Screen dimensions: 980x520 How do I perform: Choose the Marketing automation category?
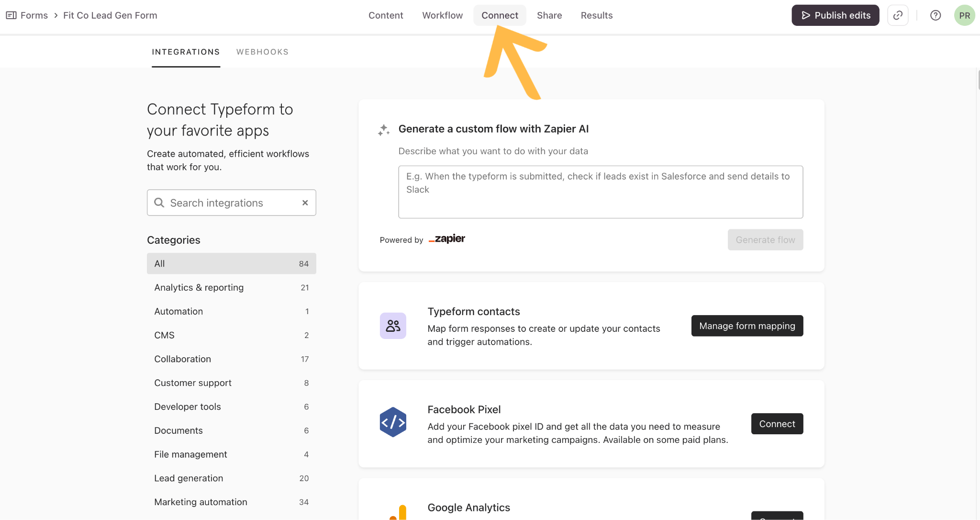231,502
